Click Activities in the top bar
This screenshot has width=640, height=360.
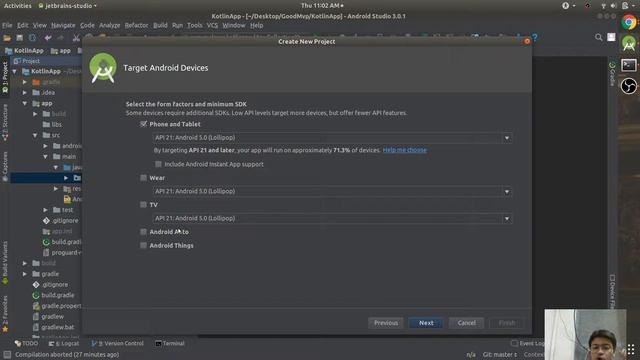click(18, 6)
